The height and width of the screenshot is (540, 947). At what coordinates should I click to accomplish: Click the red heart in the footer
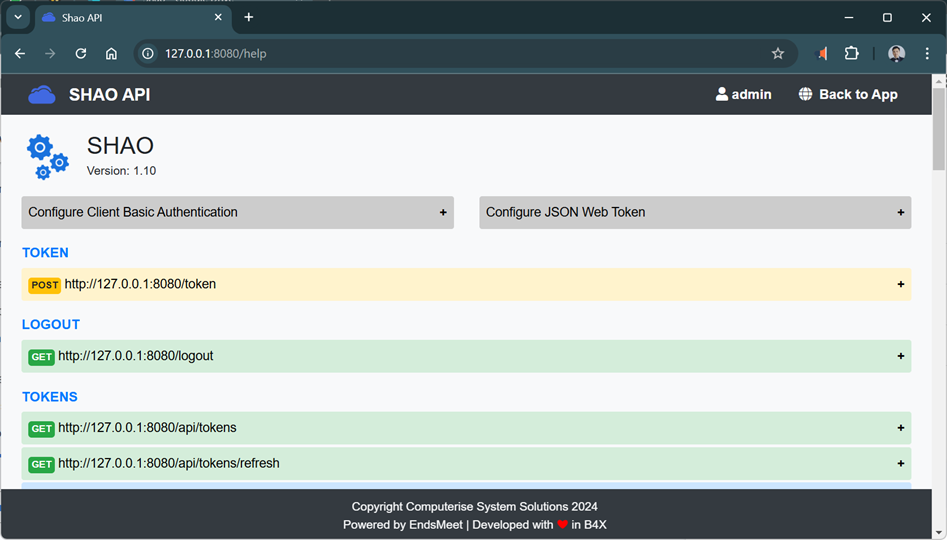tap(562, 525)
